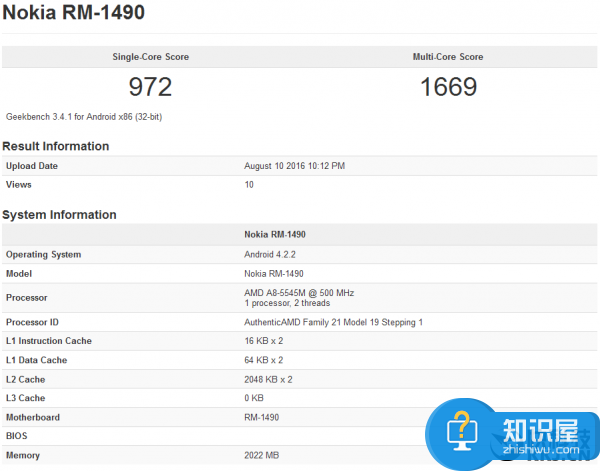600x471 pixels.
Task: Click AuthenticAMD Family 21 Model 19 value
Action: coord(333,322)
